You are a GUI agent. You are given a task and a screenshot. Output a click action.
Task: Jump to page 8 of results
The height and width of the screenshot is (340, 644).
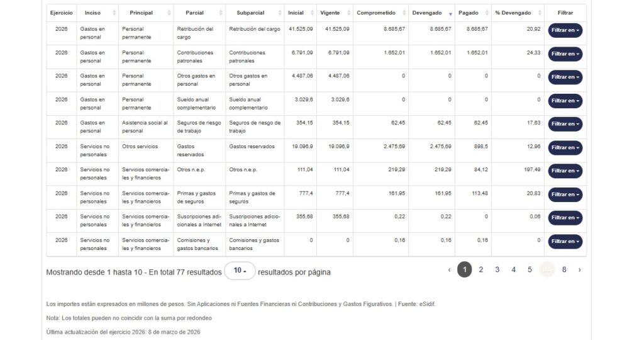point(564,269)
